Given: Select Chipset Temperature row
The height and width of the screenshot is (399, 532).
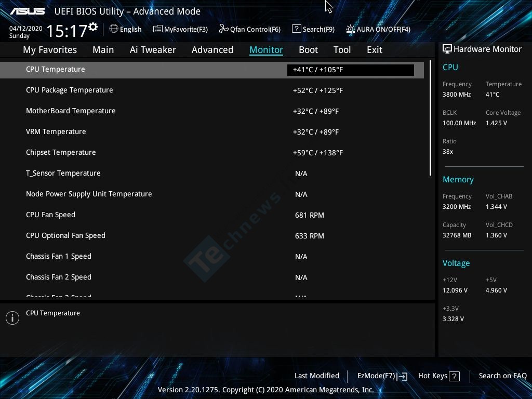Looking at the screenshot, I should tap(212, 152).
